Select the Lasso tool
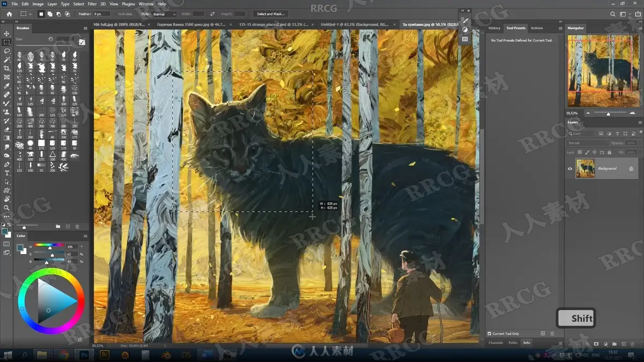 [7, 51]
